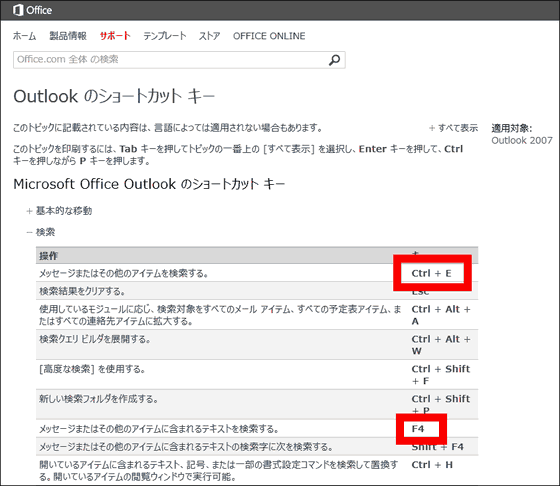This screenshot has width=560, height=486.
Task: Select the row 開いているアイテムに含まれるテキスト、記号
Action: [257, 471]
